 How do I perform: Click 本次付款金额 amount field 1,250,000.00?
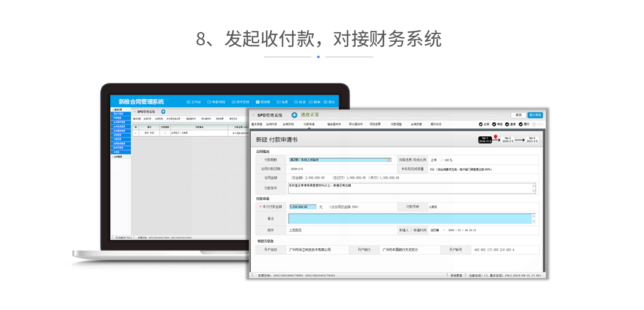point(303,207)
